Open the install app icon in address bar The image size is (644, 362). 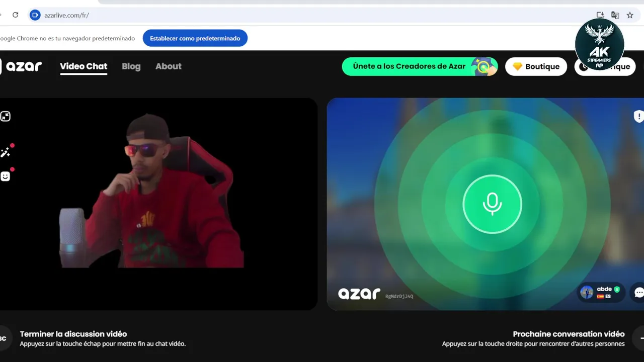(600, 15)
